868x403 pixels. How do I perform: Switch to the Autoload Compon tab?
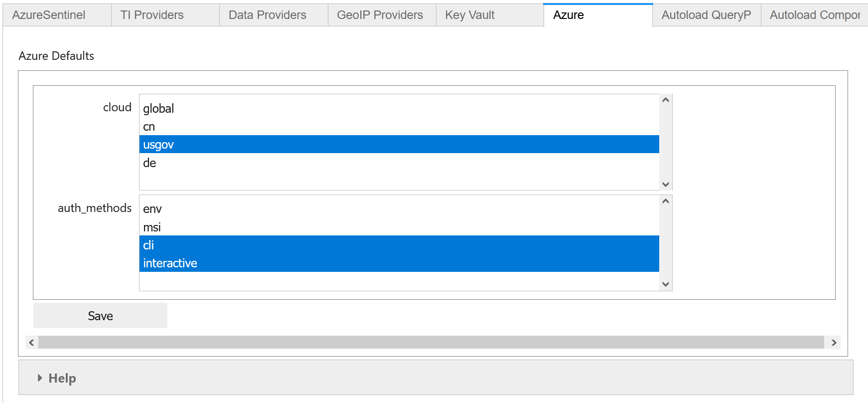coord(815,15)
